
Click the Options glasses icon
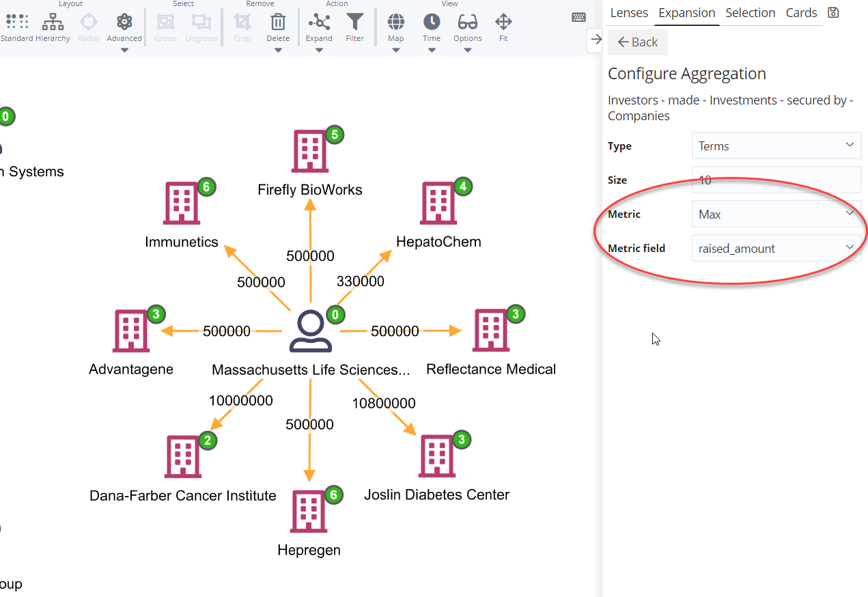[468, 22]
